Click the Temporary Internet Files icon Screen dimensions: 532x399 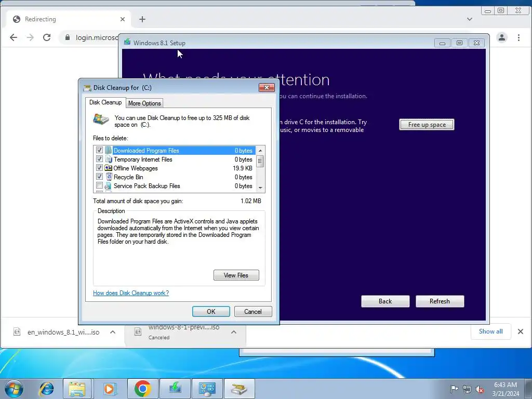[108, 159]
